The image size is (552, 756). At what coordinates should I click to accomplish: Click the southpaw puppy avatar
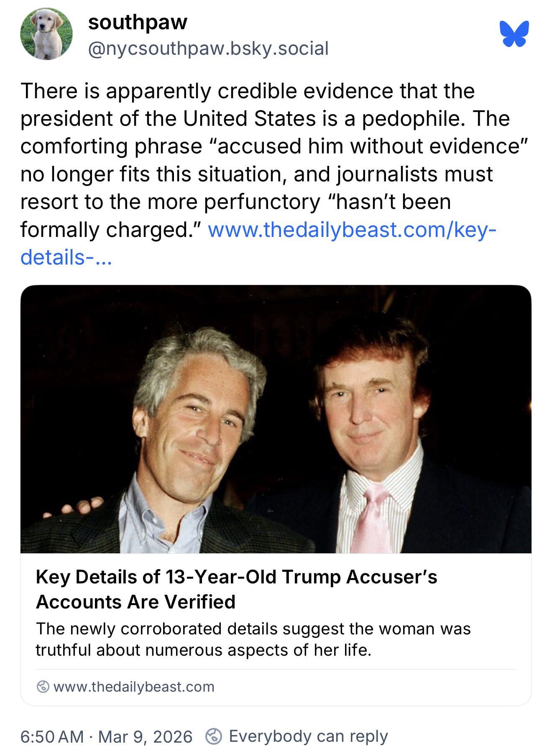pyautogui.click(x=46, y=34)
